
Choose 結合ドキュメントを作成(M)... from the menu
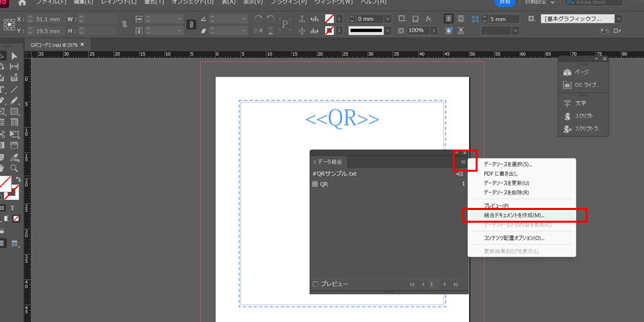click(515, 215)
